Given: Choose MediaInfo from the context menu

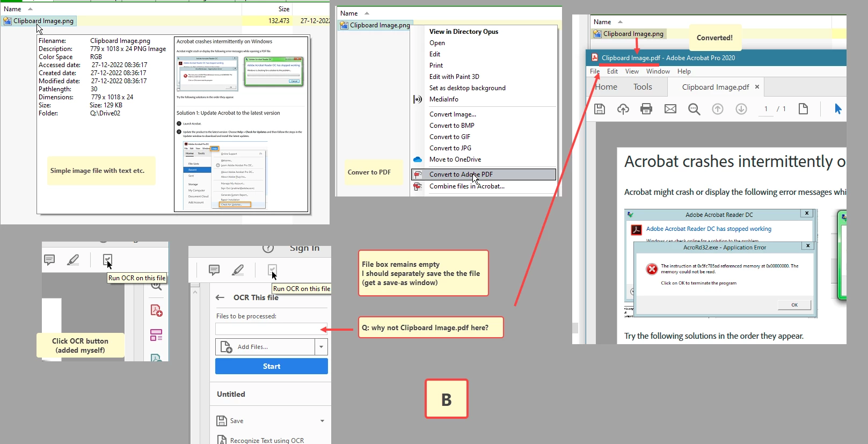Looking at the screenshot, I should point(443,99).
